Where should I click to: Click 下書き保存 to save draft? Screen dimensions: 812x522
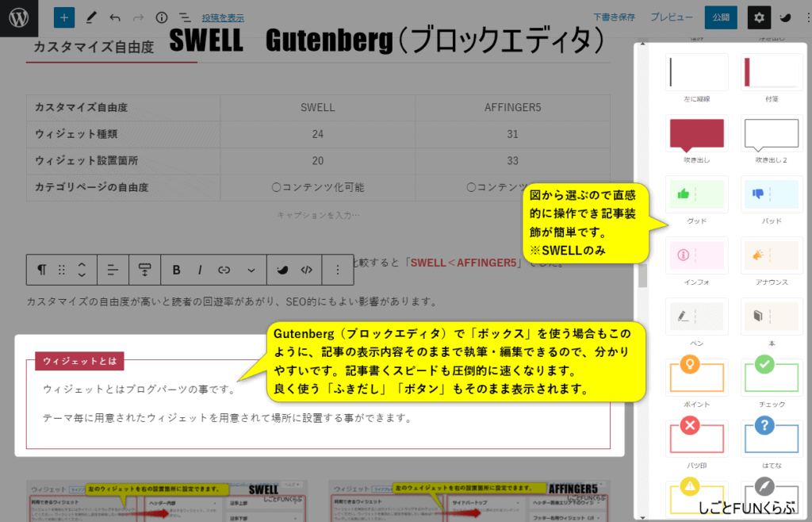click(615, 17)
